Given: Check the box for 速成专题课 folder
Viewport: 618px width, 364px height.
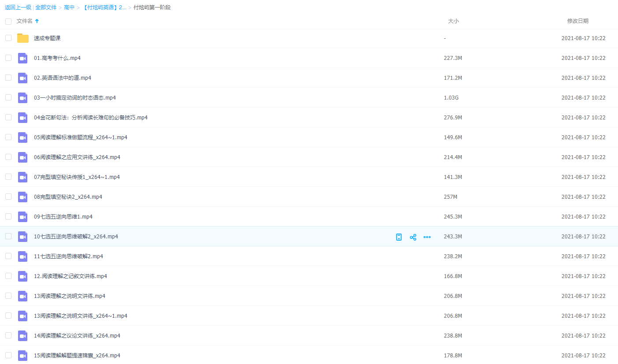Looking at the screenshot, I should pos(8,38).
